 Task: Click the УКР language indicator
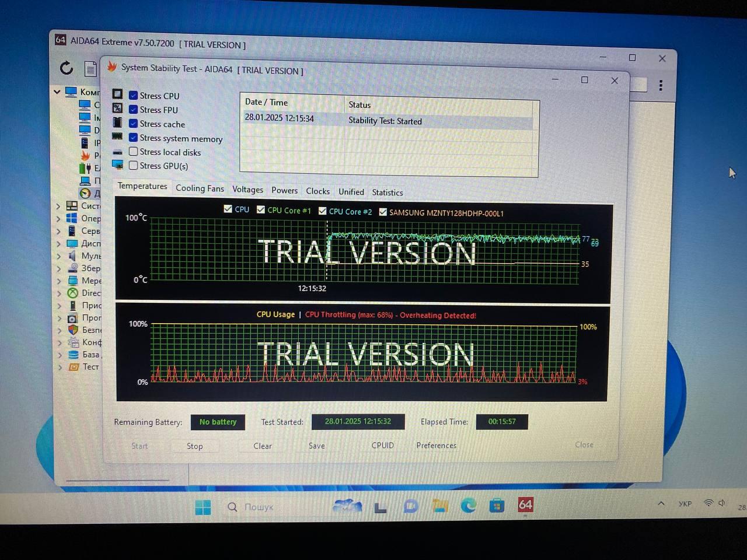685,503
